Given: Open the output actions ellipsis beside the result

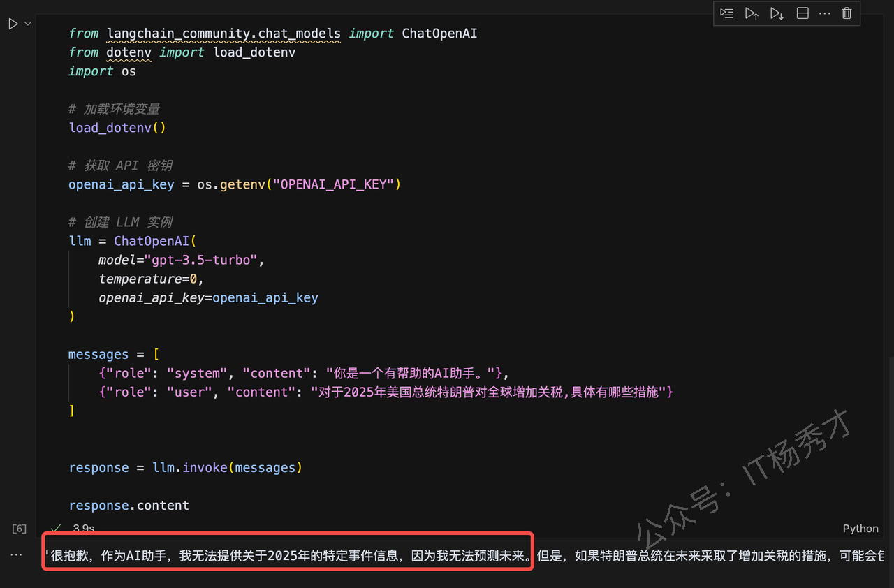Looking at the screenshot, I should click(16, 554).
